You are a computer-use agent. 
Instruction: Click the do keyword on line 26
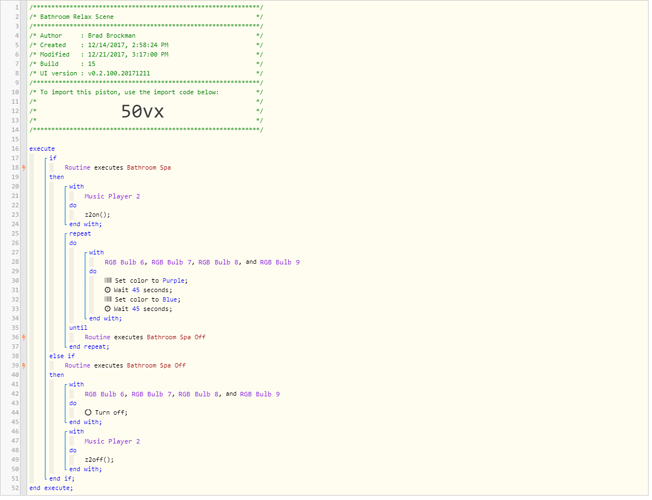[73, 243]
